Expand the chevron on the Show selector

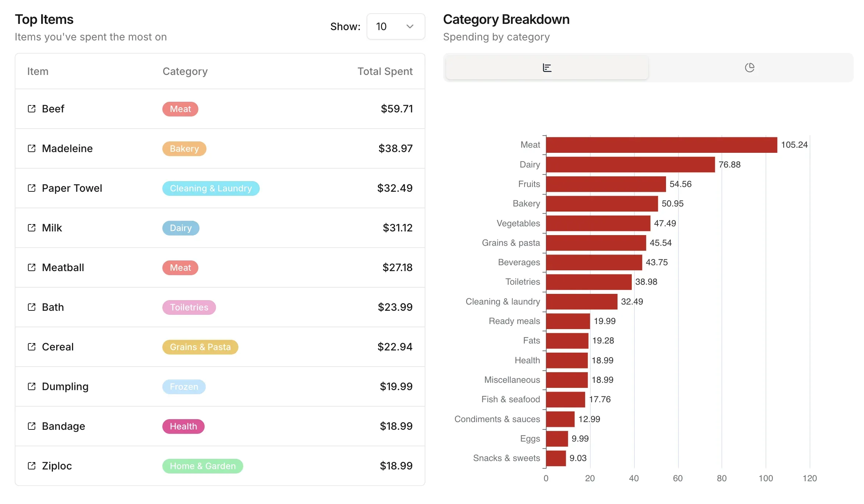(409, 26)
